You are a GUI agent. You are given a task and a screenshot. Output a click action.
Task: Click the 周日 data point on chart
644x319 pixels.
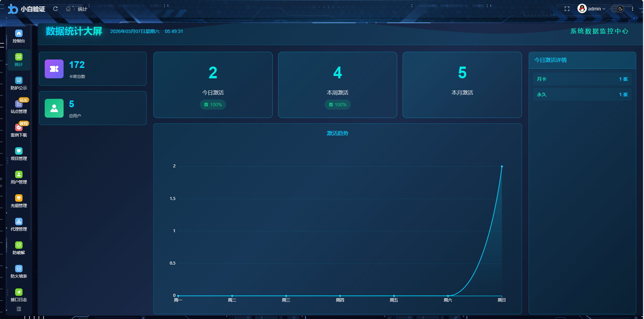point(502,166)
